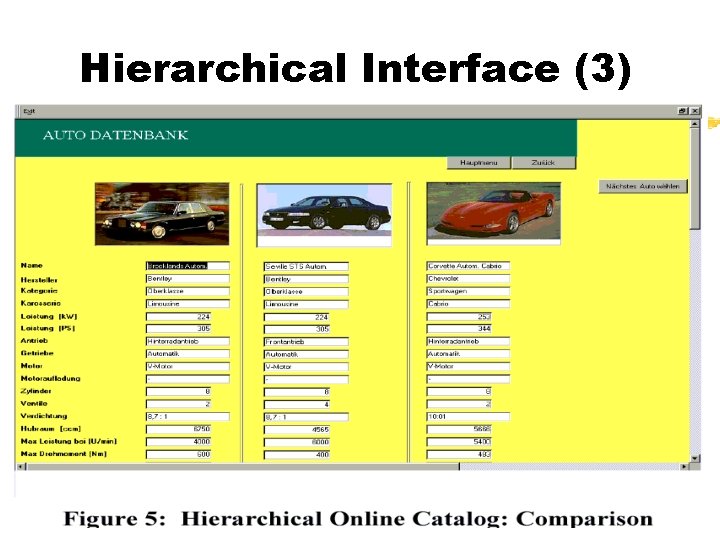Click the horizontal scrollbar left arrow
Screen dimensions: 720x540
click(20, 467)
